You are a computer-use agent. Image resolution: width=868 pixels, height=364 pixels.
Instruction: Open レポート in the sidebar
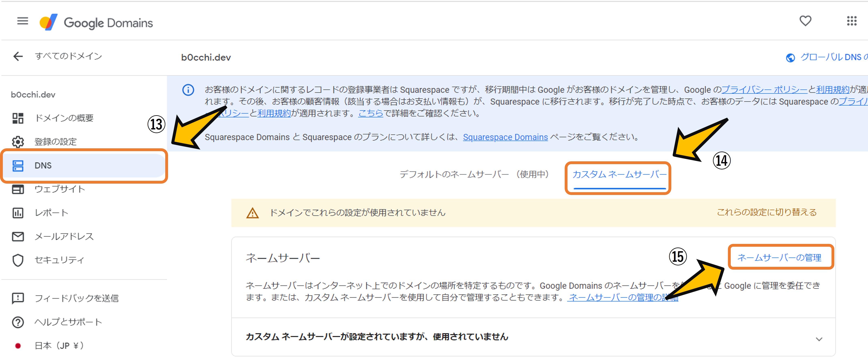point(52,213)
